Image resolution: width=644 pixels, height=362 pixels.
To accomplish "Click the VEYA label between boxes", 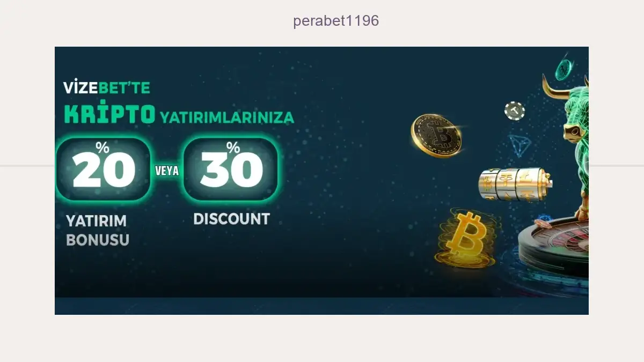I will (167, 172).
